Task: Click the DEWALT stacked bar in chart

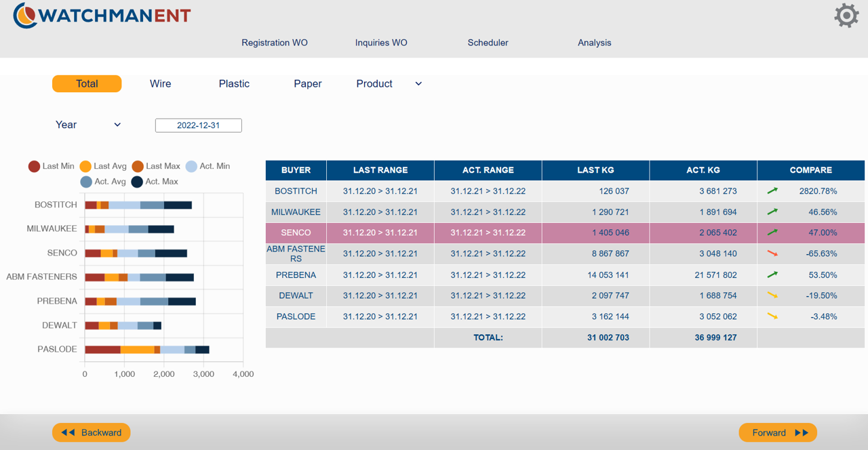Action: (x=123, y=325)
